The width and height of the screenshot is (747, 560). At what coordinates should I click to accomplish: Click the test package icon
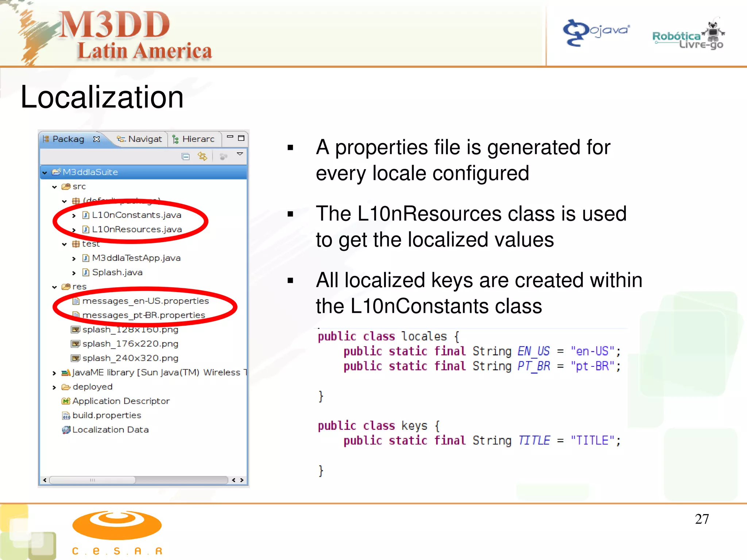pos(76,244)
